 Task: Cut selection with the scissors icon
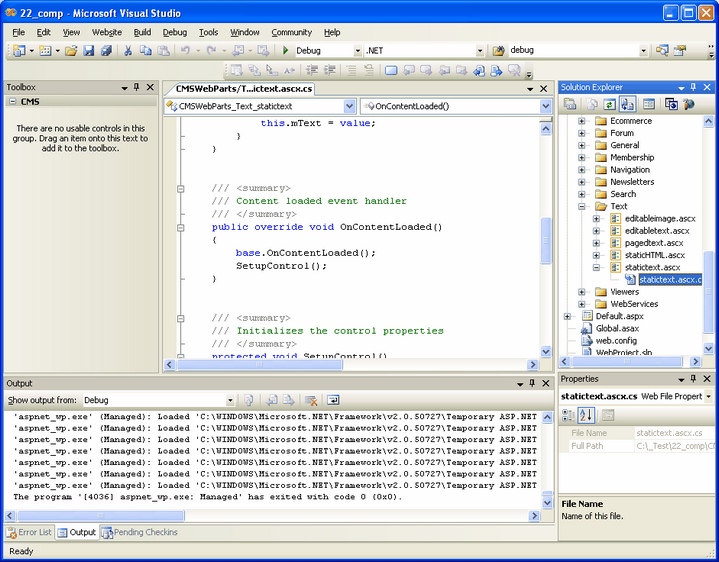click(128, 50)
